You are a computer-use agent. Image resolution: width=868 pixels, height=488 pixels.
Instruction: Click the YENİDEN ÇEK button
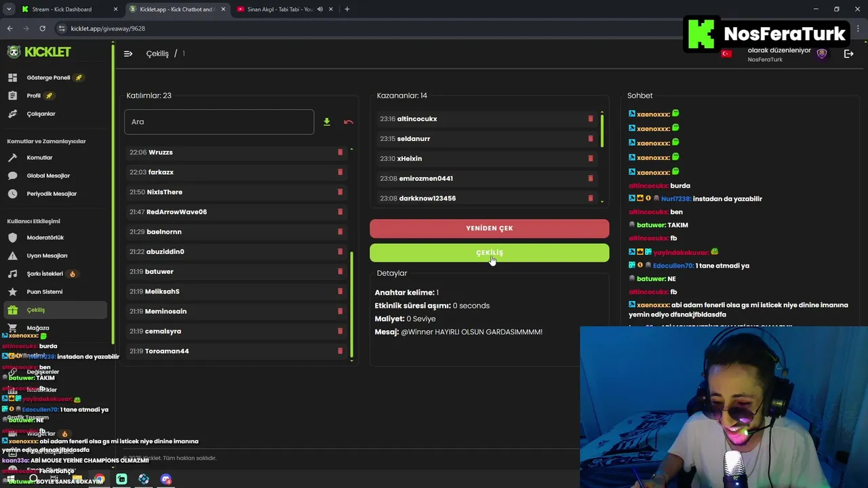point(490,228)
